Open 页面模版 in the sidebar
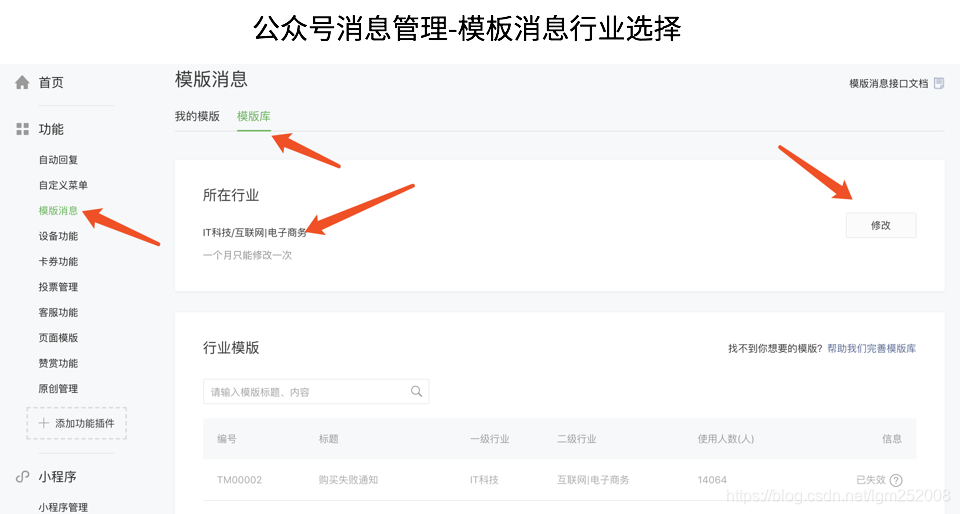This screenshot has height=514, width=960. (x=58, y=338)
